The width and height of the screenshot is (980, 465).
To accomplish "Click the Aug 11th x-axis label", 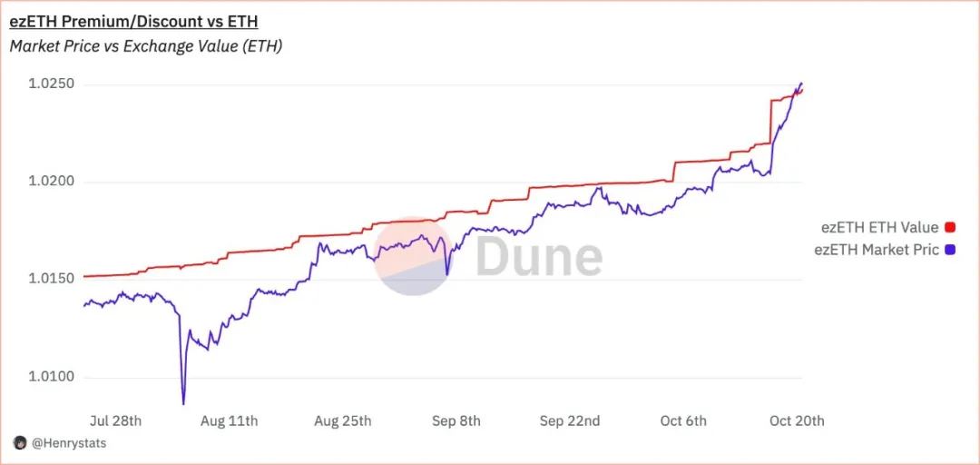I will point(230,420).
